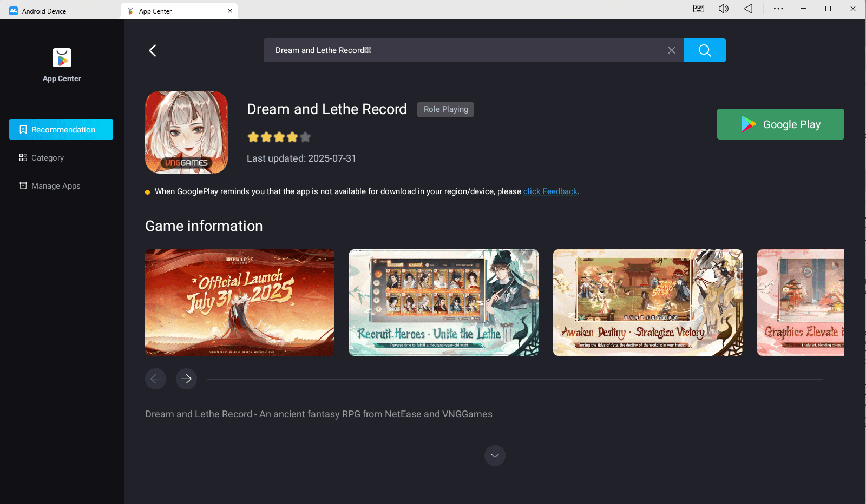866x504 pixels.
Task: Click the star rating of the game
Action: (279, 137)
